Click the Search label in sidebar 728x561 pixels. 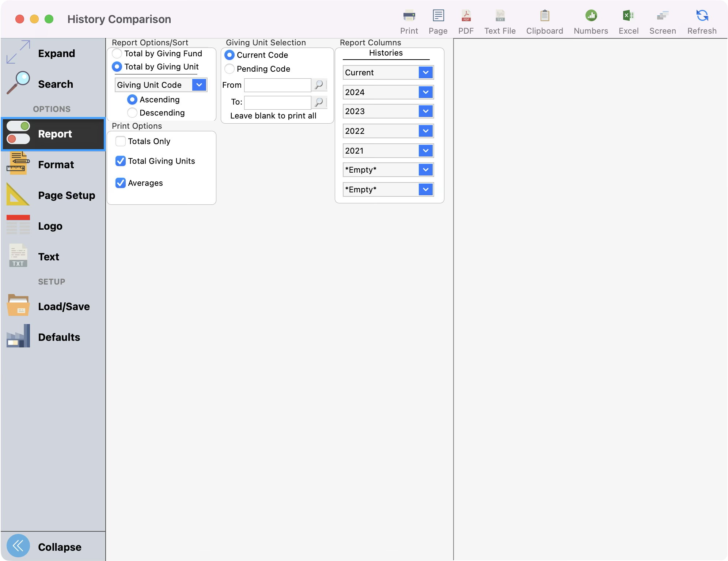[56, 84]
